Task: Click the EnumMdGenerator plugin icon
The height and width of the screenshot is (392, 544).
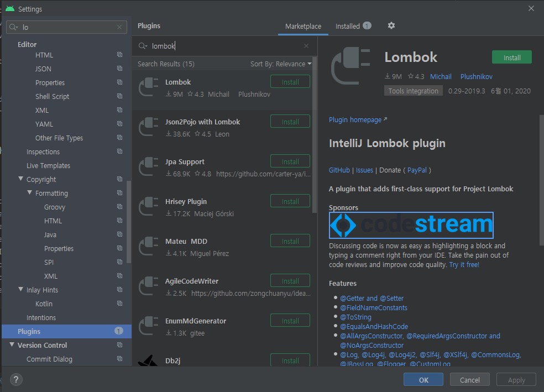Action: point(149,326)
